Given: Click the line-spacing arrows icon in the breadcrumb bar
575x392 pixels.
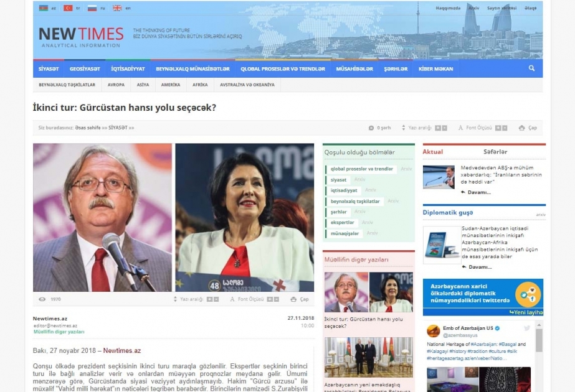Looking at the screenshot, I should click(x=404, y=128).
